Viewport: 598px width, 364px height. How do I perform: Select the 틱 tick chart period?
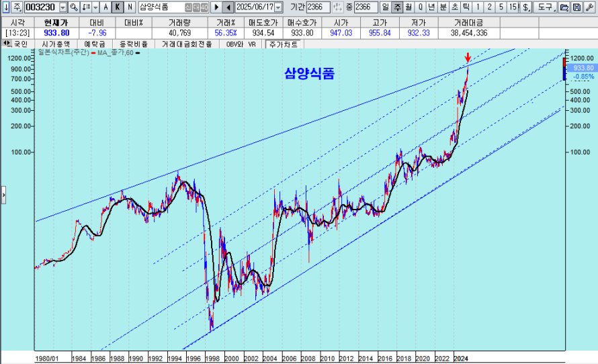coord(466,7)
